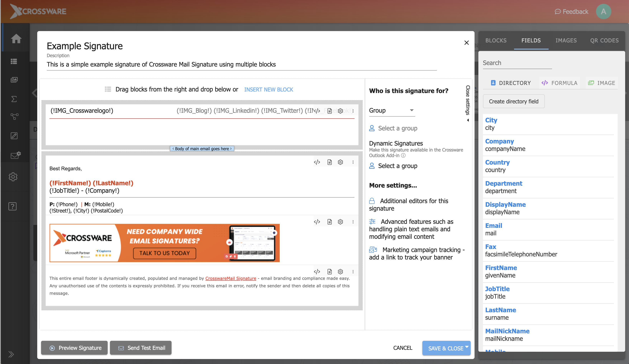Open the Help section from the sidebar
This screenshot has height=364, width=629.
[x=12, y=206]
